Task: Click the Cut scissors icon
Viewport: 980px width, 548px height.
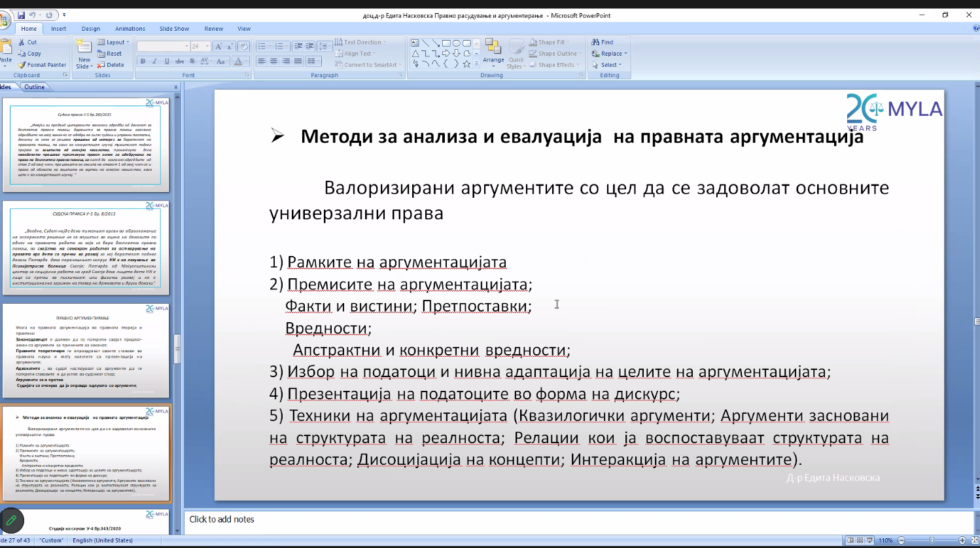Action: pos(22,42)
